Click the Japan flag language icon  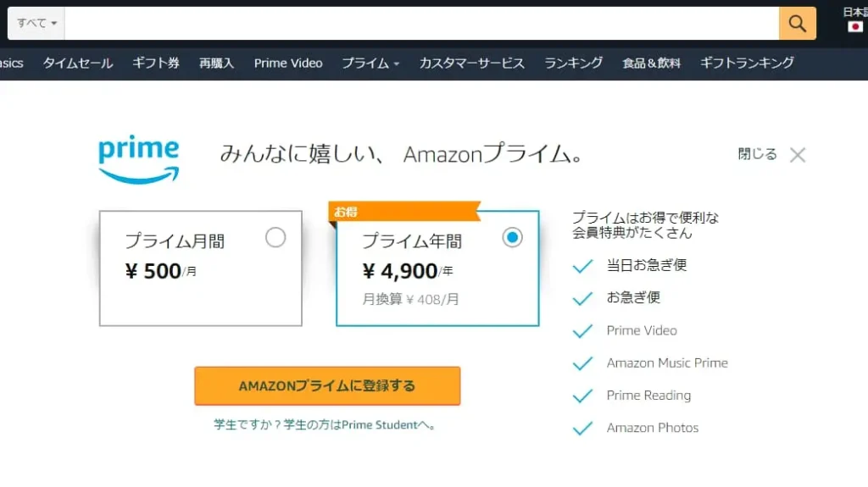click(854, 26)
